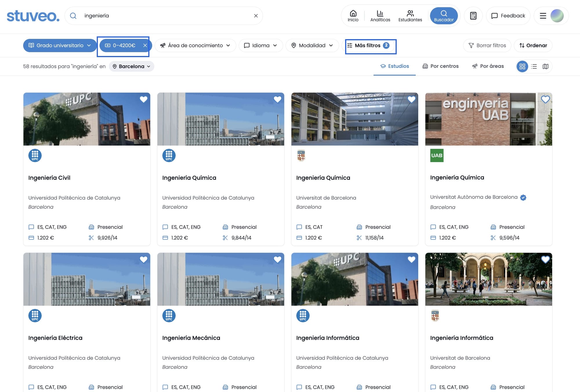580x392 pixels.
Task: Click cut-off score 11,158/14 scissors icon
Action: tap(359, 238)
